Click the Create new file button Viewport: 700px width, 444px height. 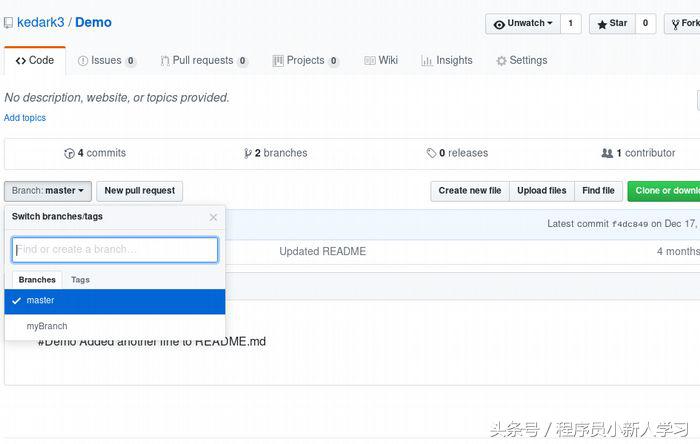(x=470, y=191)
